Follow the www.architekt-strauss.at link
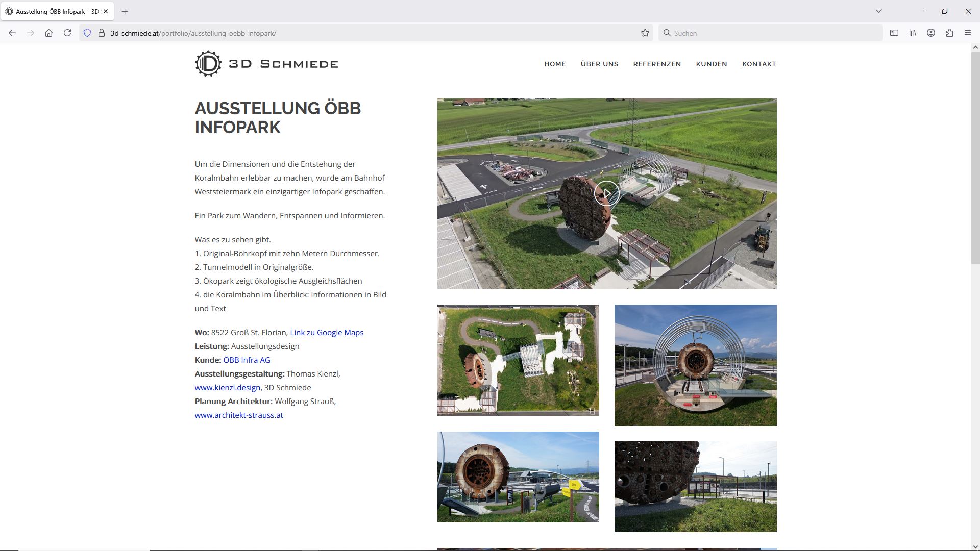 tap(239, 415)
